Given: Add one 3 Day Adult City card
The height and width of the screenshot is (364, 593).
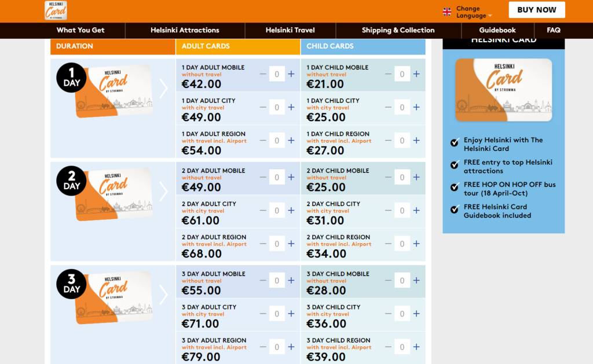Looking at the screenshot, I should (291, 314).
